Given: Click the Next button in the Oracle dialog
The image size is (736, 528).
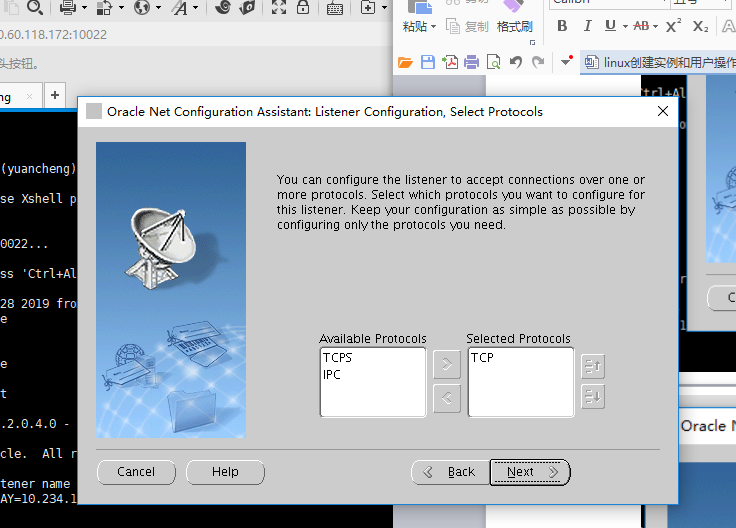Looking at the screenshot, I should coord(529,472).
